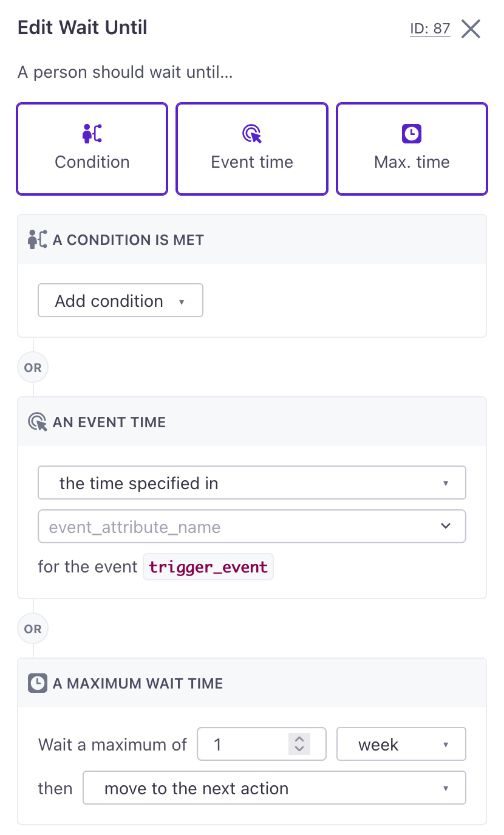Viewport: 504px width, 835px height.
Task: Click the maximum wait number stepper arrows
Action: [x=299, y=744]
